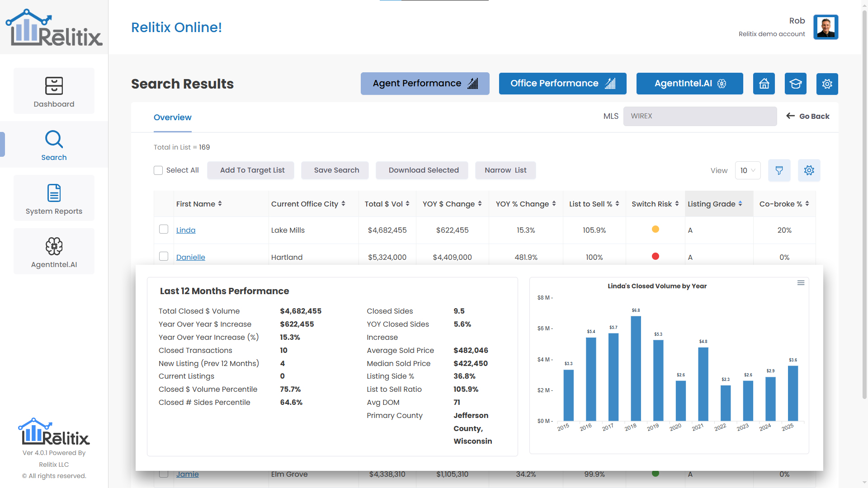The width and height of the screenshot is (868, 488).
Task: Click the home icon button
Action: [x=764, y=84]
